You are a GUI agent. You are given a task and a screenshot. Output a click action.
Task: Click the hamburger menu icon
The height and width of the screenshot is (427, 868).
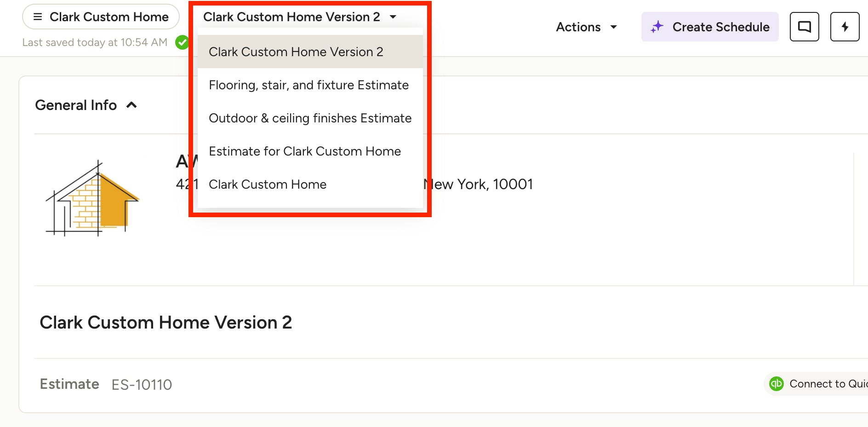click(38, 17)
